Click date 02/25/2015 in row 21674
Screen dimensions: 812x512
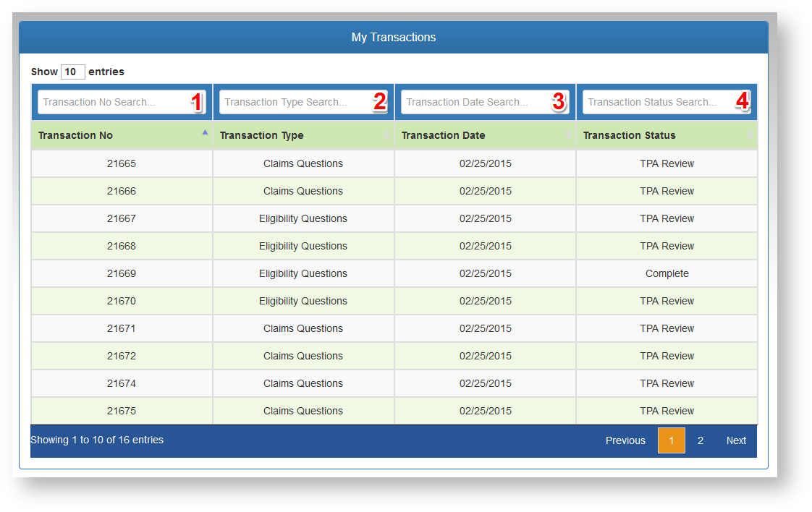pyautogui.click(x=485, y=383)
